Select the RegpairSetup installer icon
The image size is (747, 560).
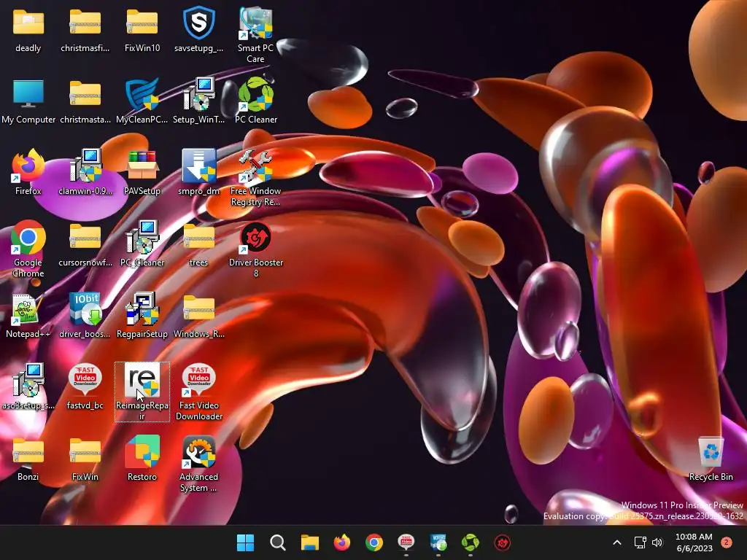coord(142,316)
